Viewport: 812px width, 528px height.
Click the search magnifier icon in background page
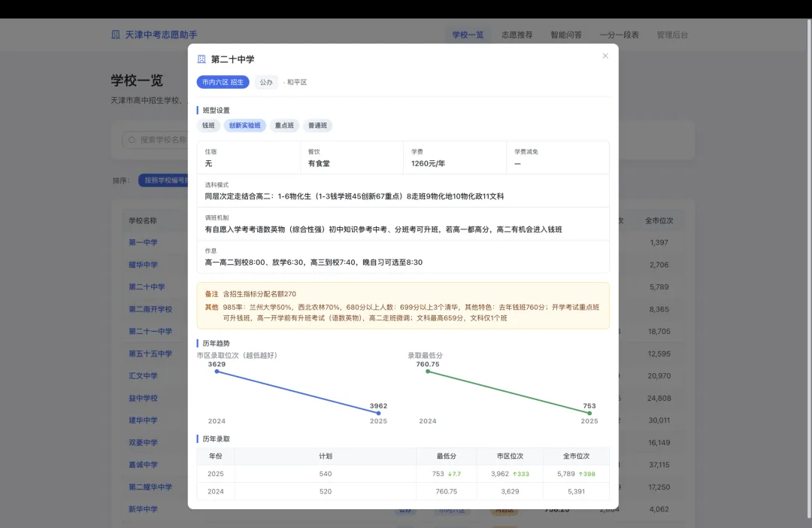coord(132,140)
